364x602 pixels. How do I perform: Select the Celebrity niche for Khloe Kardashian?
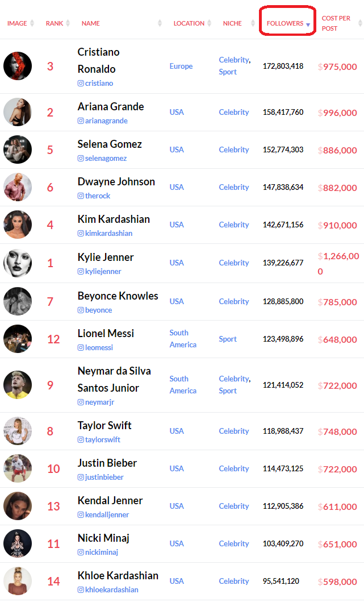[x=234, y=582]
